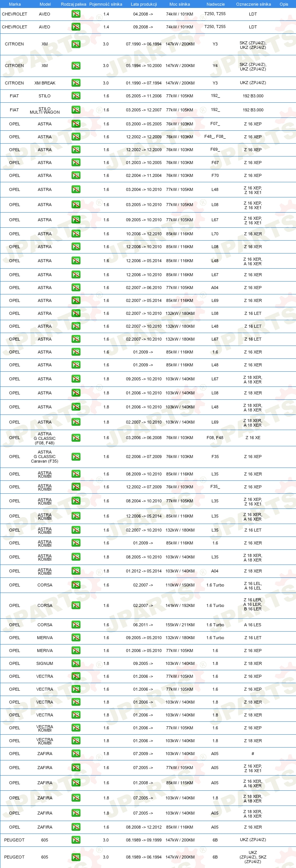This screenshot has height=868, width=296.
Task: Click fuel icon in Opel Corsa 110kW row
Action: (76, 585)
